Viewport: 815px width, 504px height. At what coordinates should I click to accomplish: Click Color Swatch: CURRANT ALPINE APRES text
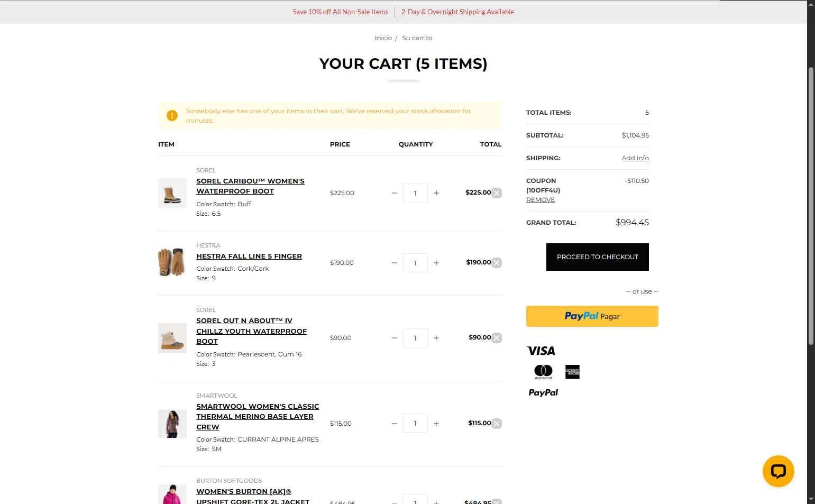258,439
